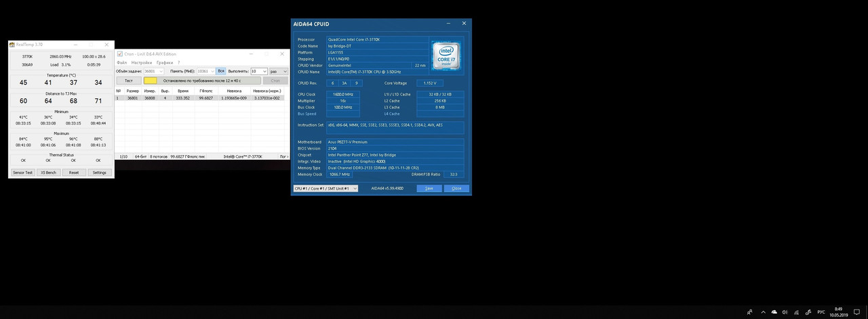
Task: Open the People icon in the taskbar
Action: pos(750,312)
